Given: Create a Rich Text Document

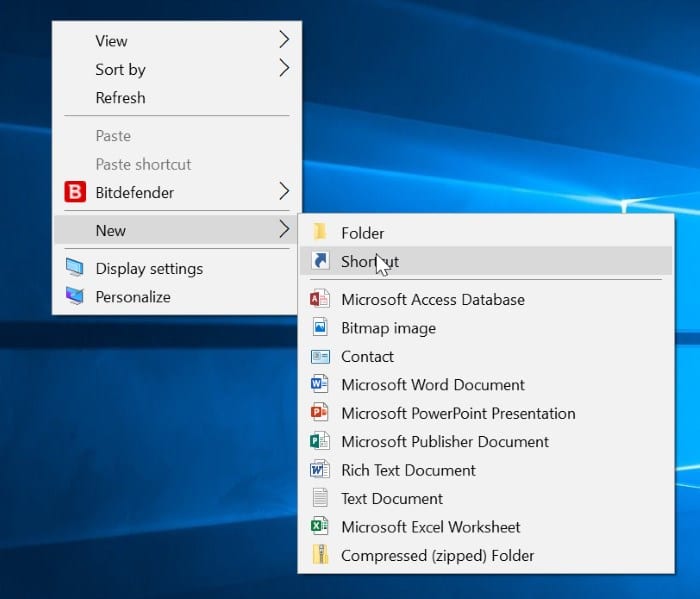Looking at the screenshot, I should coord(486,470).
